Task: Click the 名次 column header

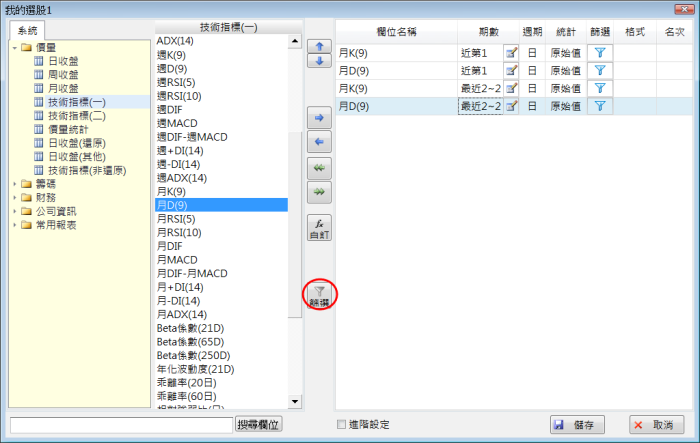Action: [x=674, y=32]
